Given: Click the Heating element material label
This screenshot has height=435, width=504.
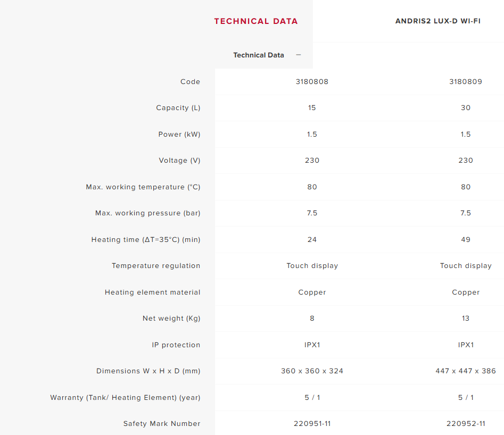Looking at the screenshot, I should click(x=153, y=292).
